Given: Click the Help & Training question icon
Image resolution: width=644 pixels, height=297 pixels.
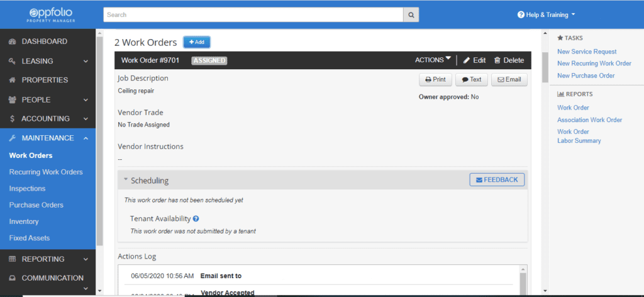Looking at the screenshot, I should 521,15.
